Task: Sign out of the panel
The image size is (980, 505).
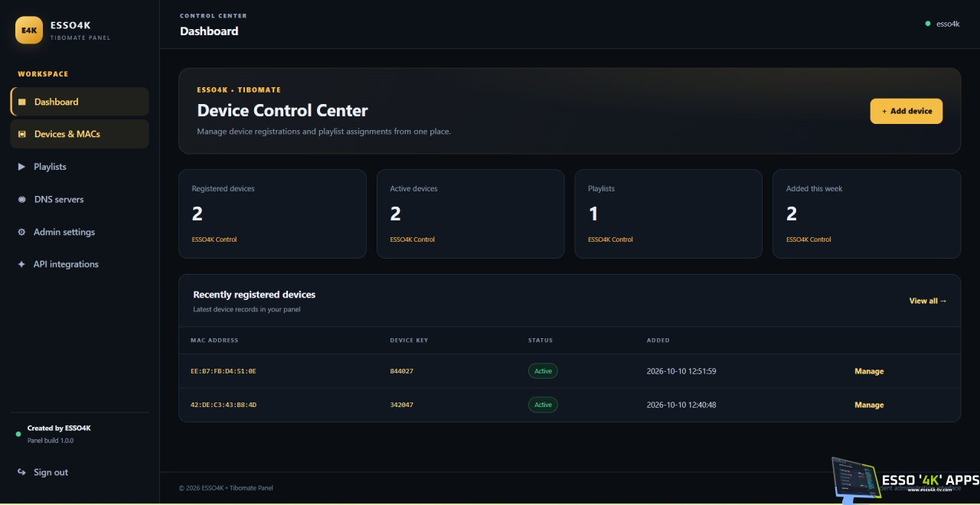Action: pos(80,472)
